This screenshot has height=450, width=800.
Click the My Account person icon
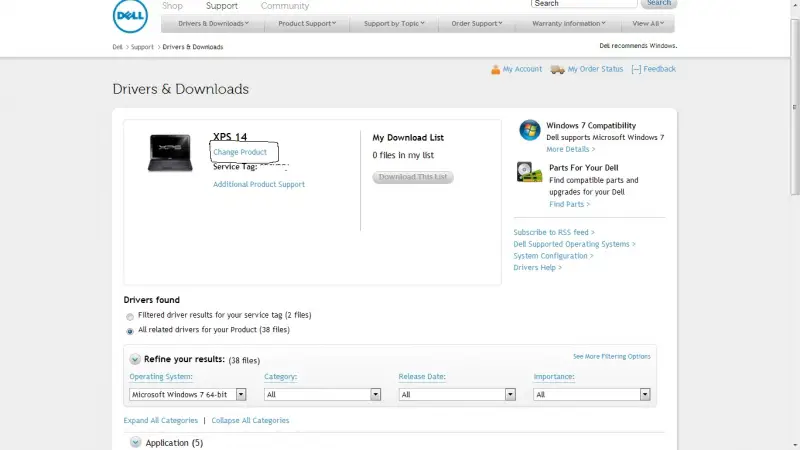(x=495, y=69)
